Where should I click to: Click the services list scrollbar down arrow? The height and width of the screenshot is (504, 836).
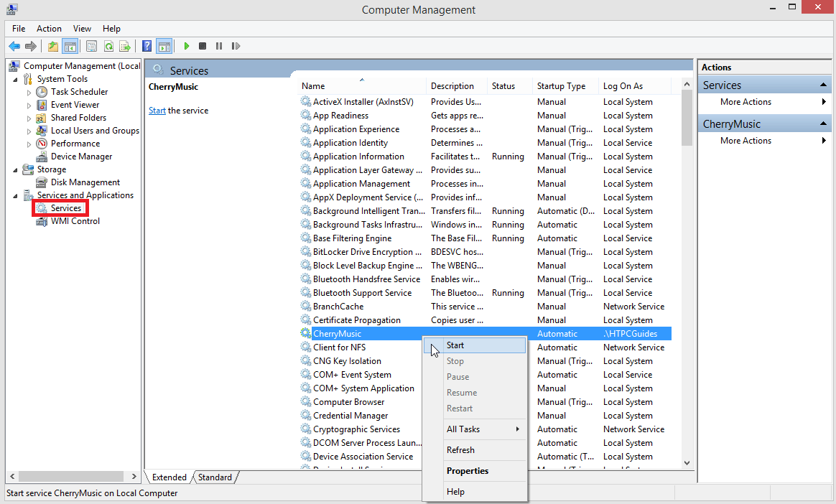click(686, 463)
